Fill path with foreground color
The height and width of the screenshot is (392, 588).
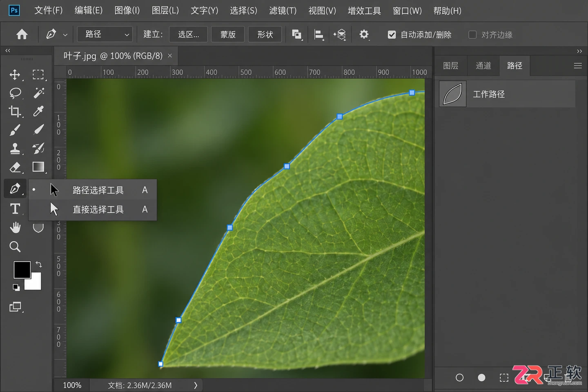pos(481,378)
